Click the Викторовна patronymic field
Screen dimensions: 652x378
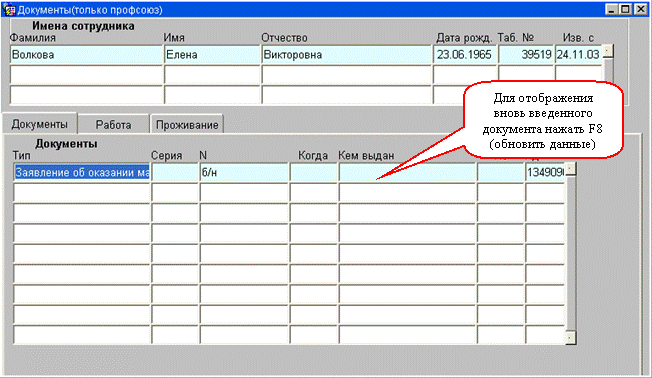[346, 54]
